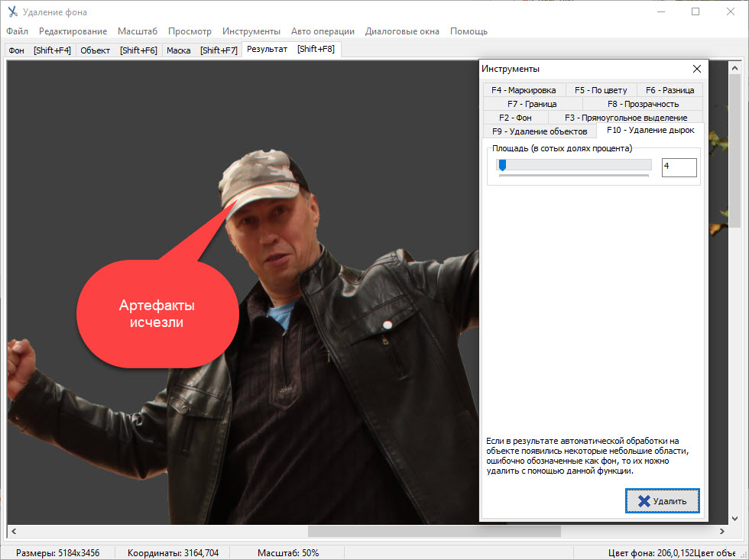Open the F4 - Маркировка tool tab

click(524, 90)
